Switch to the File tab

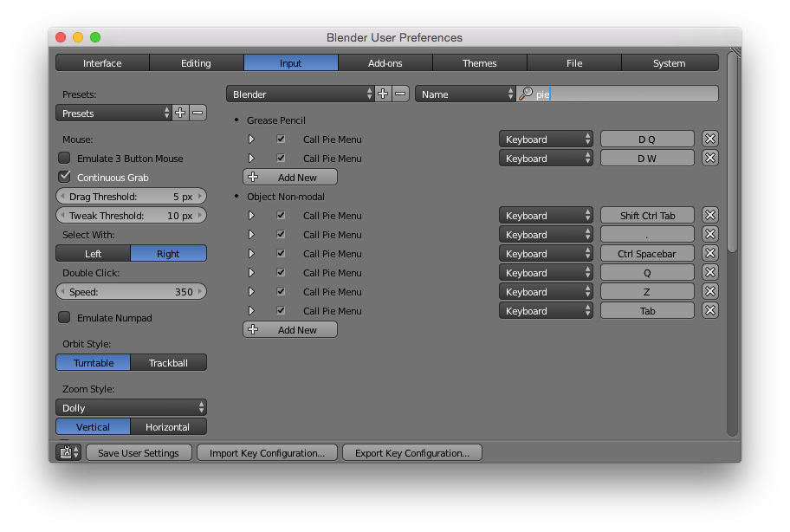coord(574,63)
